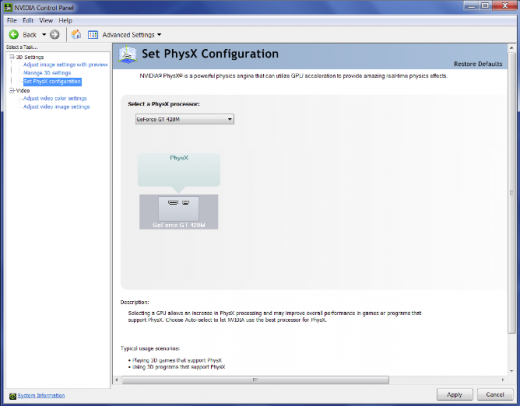Screen dimensions: 520x406
Task: Click the NVIDIA Control Panel title icon
Action: pyautogui.click(x=8, y=7)
